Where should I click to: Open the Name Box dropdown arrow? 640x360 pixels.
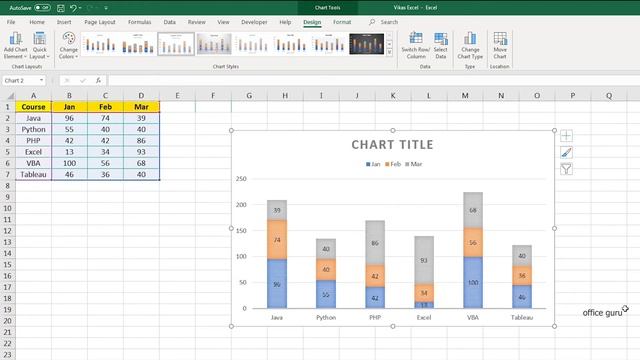(41, 80)
